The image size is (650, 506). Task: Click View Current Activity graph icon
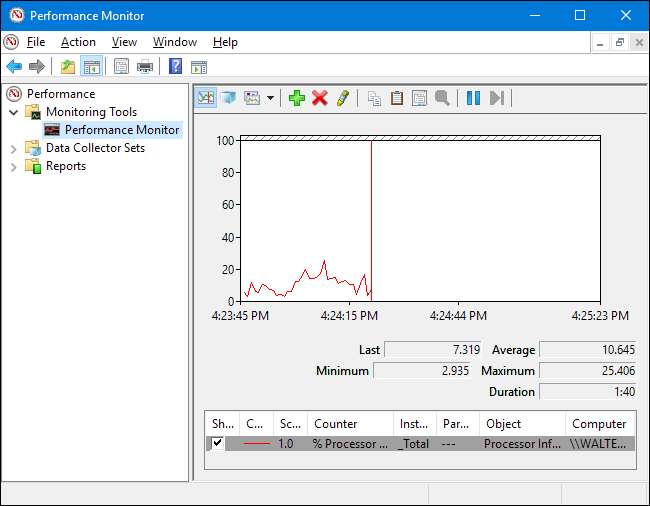pyautogui.click(x=206, y=98)
